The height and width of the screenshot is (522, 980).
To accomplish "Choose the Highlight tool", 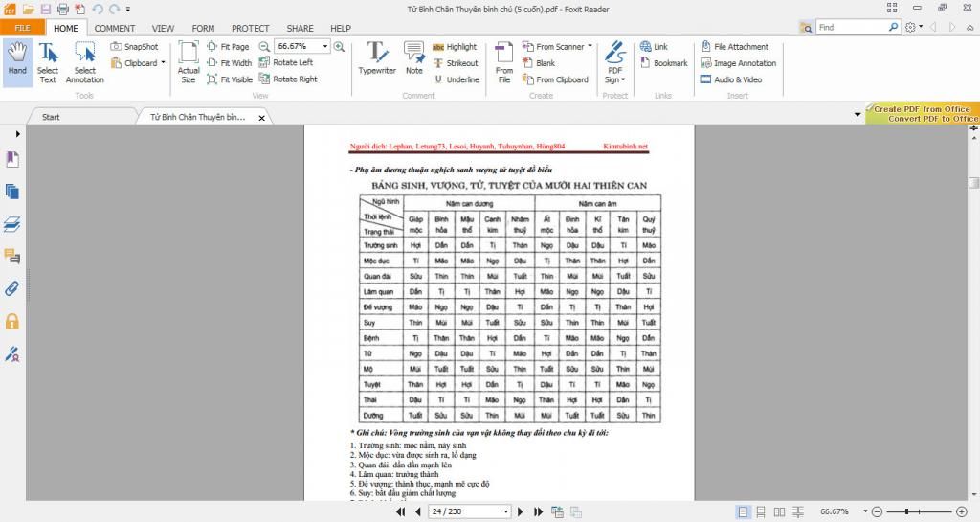I will pos(455,46).
